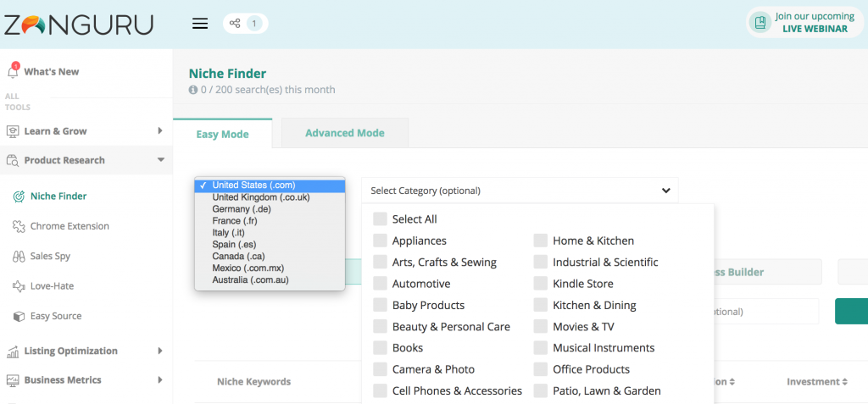Open the Select Category dropdown
The width and height of the screenshot is (868, 404).
point(520,191)
